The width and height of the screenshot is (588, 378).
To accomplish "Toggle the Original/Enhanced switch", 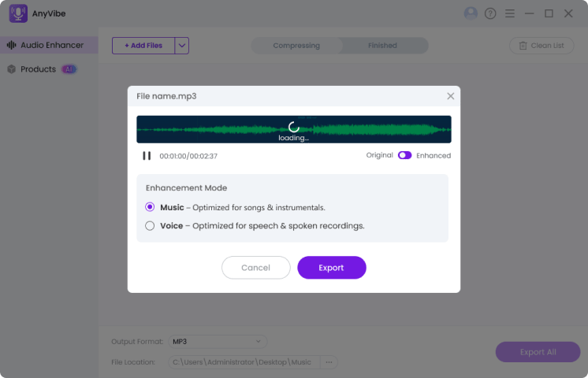I will click(x=404, y=155).
